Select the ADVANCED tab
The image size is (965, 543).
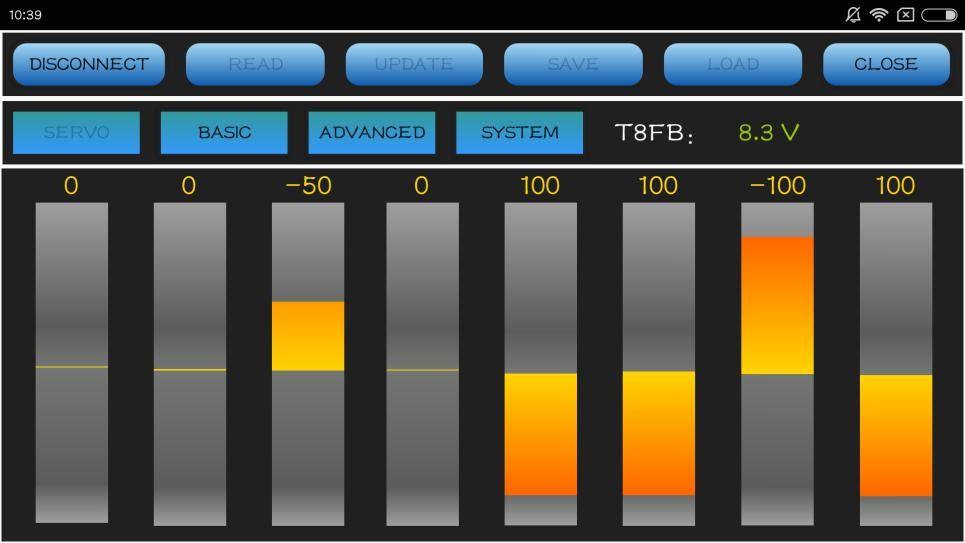372,132
